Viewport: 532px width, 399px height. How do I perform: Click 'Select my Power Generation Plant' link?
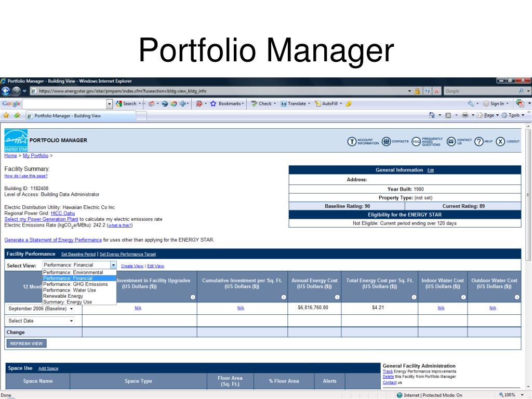41,219
